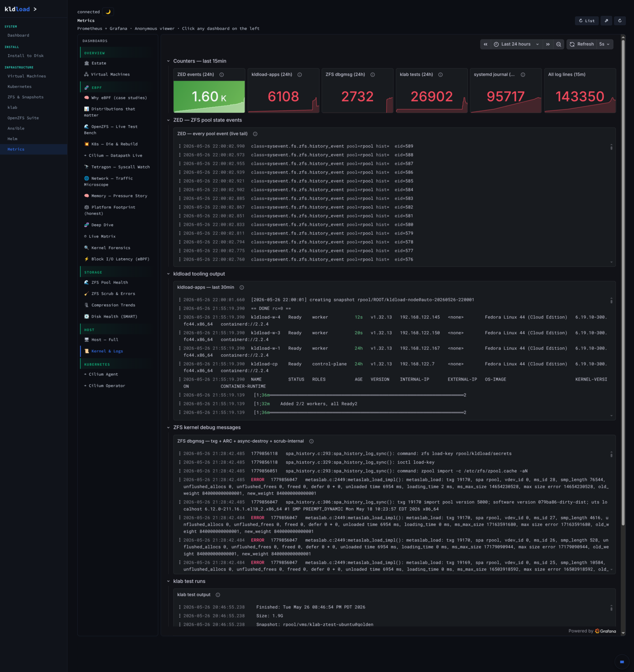Open Tetragon — Syscall Watch dashboard
The height and width of the screenshot is (672, 634).
117,167
